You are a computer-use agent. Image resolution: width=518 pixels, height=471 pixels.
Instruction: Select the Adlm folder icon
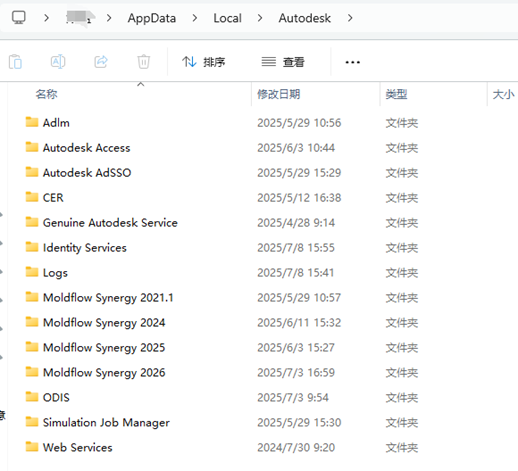tap(32, 122)
